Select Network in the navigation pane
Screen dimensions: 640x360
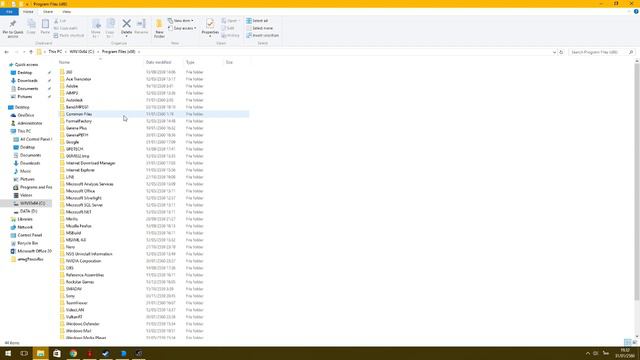click(x=24, y=227)
